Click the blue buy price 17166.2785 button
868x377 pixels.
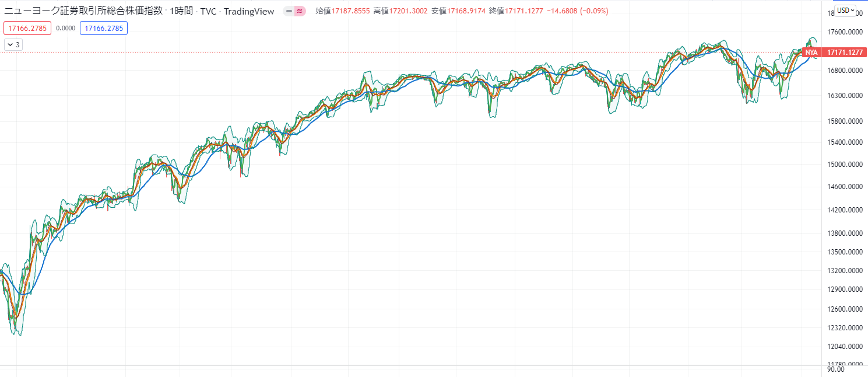point(104,28)
